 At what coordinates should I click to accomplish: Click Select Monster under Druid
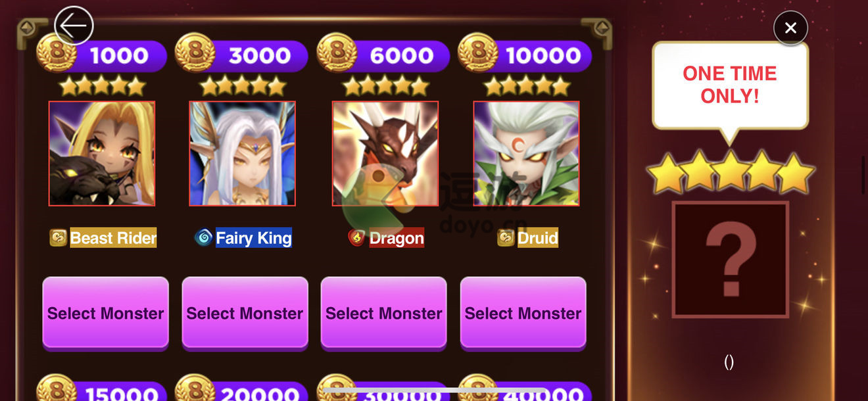coord(523,313)
